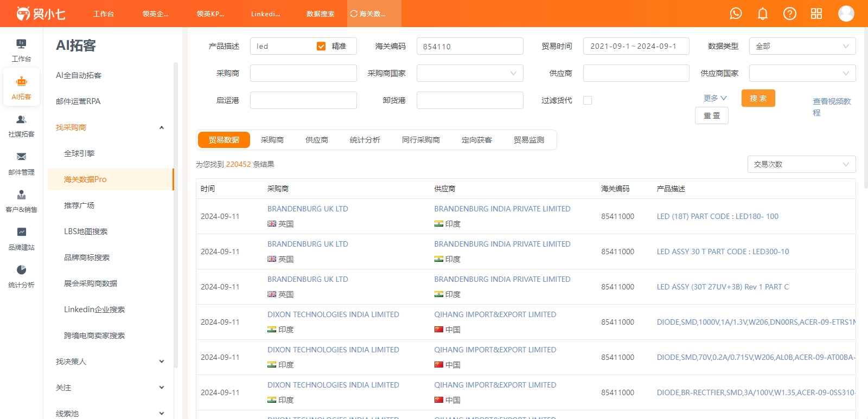
Task: Enable the 过滤货代 checkbox
Action: [x=588, y=100]
